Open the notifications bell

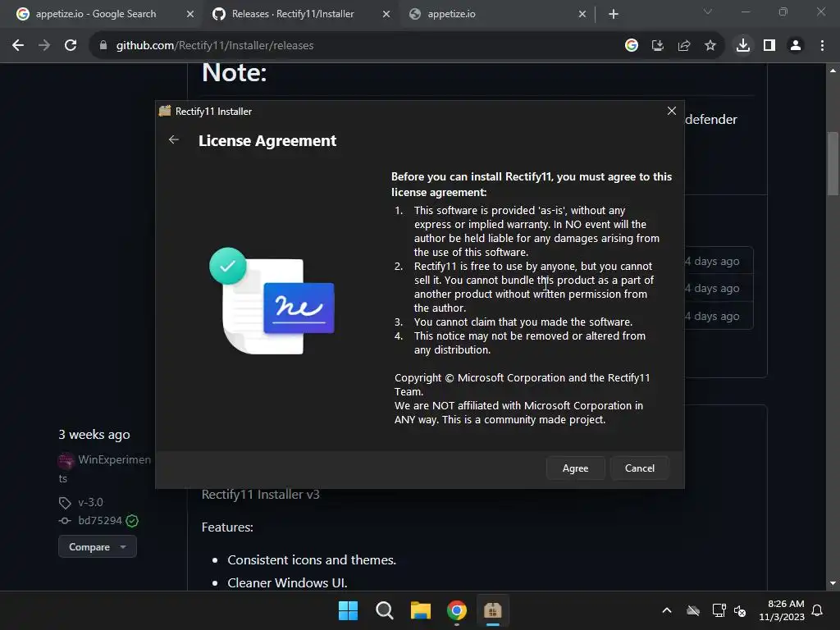coord(818,610)
